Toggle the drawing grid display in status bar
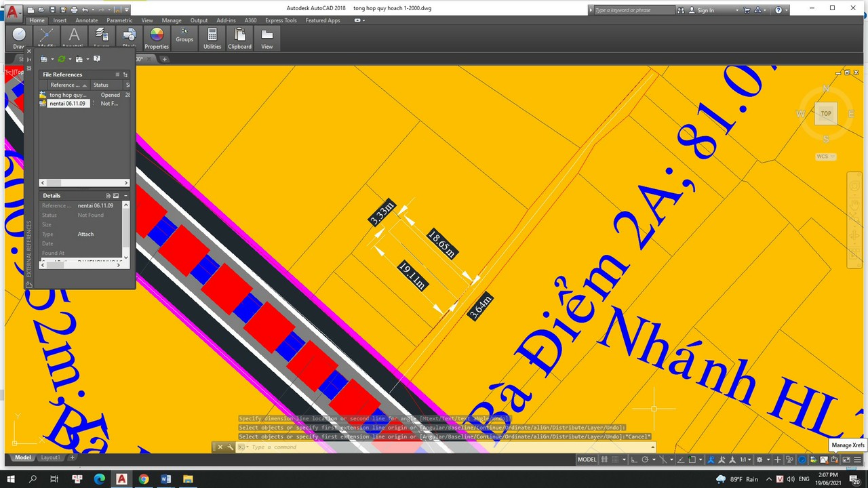 604,460
